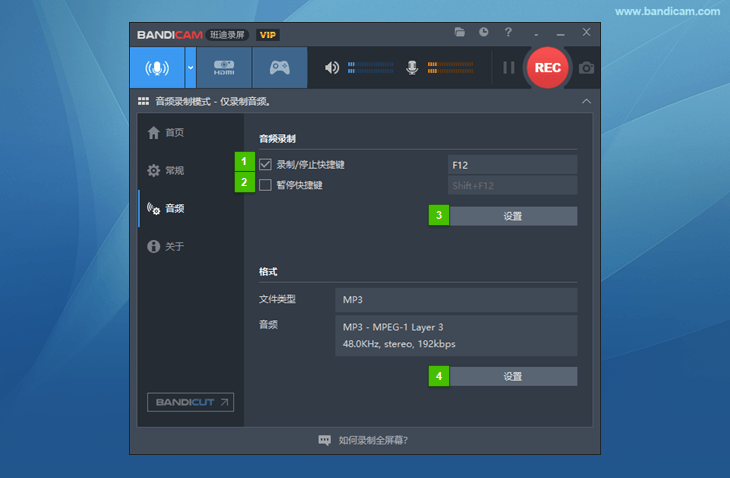Image resolution: width=730 pixels, height=478 pixels.
Task: Collapse the panel with the chevron
Action: (x=586, y=101)
